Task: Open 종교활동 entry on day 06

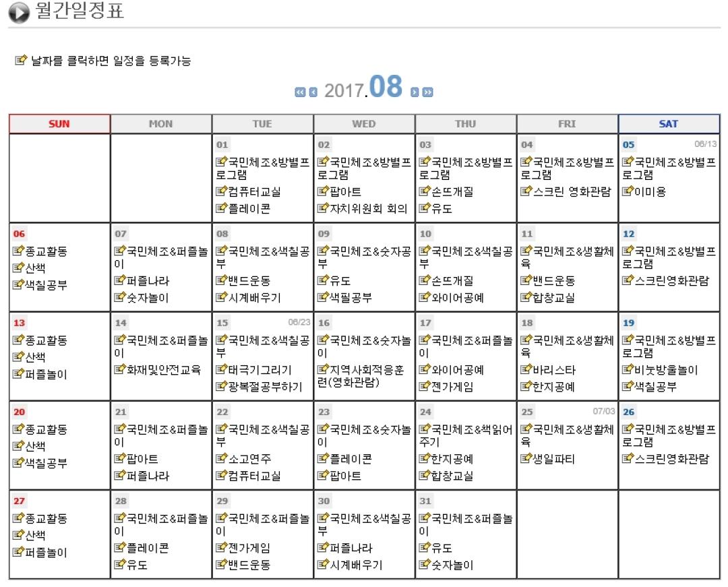Action: 46,251
